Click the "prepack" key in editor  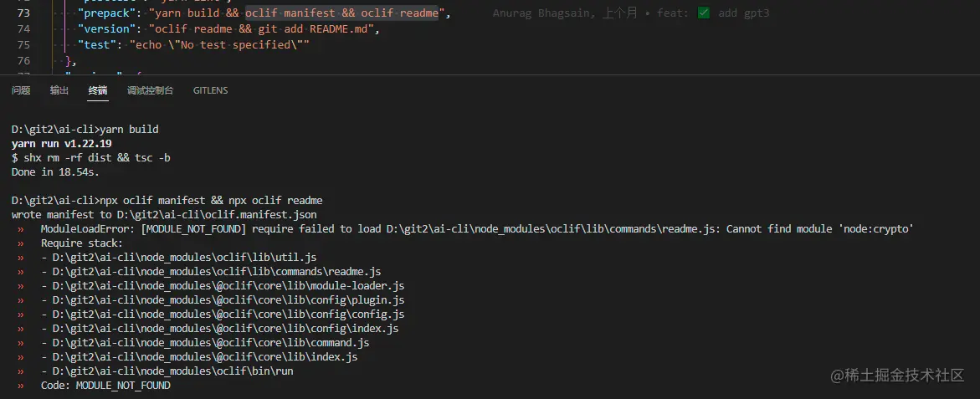[106, 13]
